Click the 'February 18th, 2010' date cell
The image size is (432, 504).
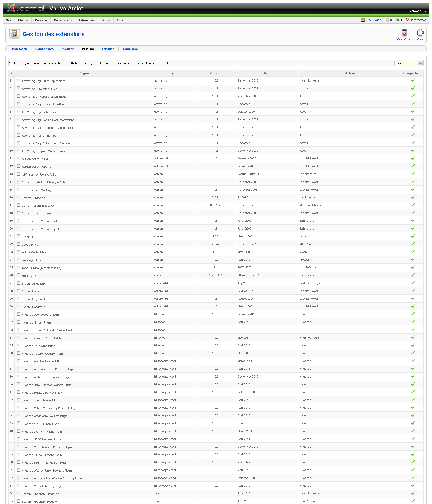pos(250,174)
